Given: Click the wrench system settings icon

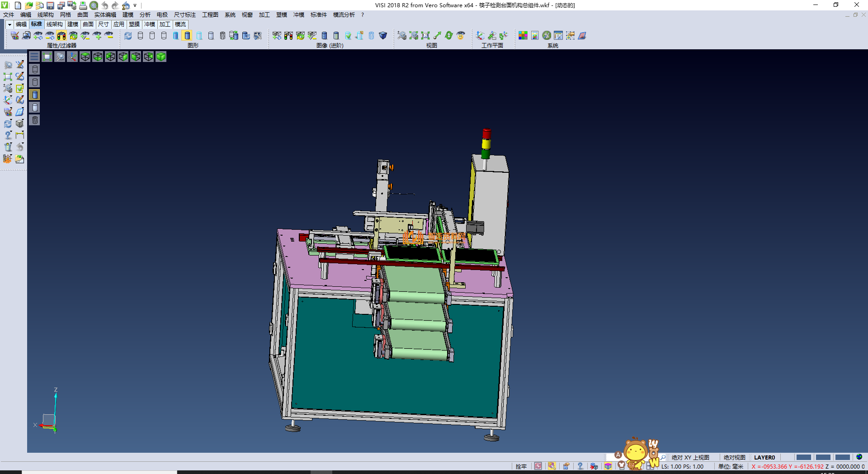Looking at the screenshot, I should coord(547,36).
